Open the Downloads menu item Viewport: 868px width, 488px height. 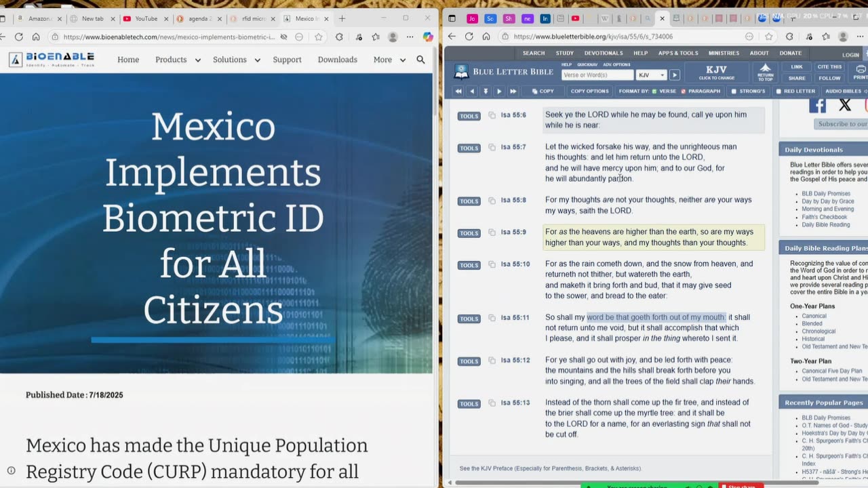coord(337,60)
